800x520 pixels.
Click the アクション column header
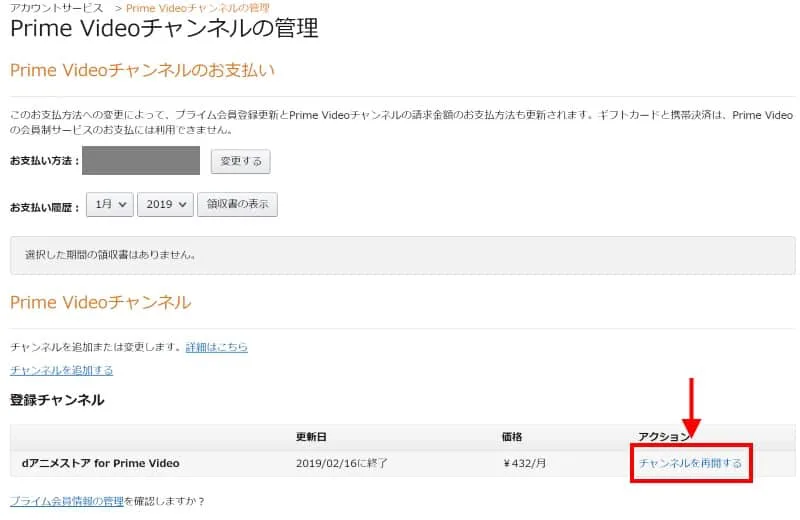tap(664, 437)
